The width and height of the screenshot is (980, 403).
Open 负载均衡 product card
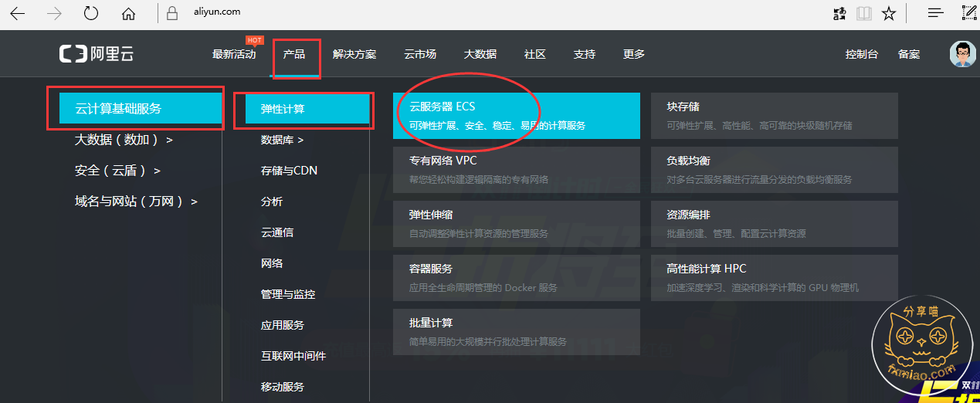(775, 170)
